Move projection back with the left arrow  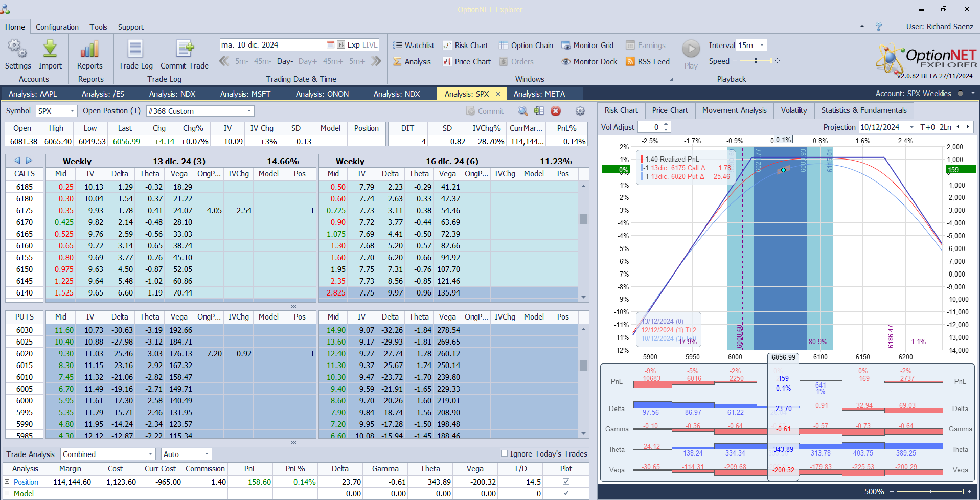[958, 127]
